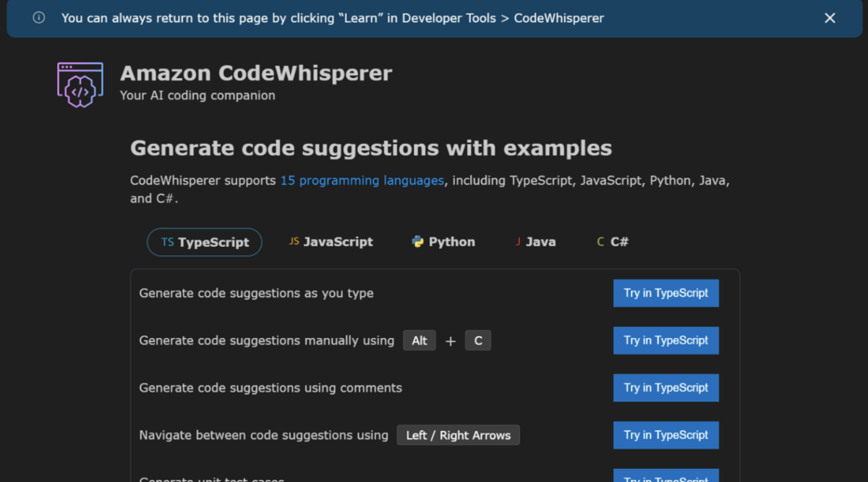Click the 'Generate code suggestions as you type' text
The width and height of the screenshot is (868, 482).
(256, 293)
